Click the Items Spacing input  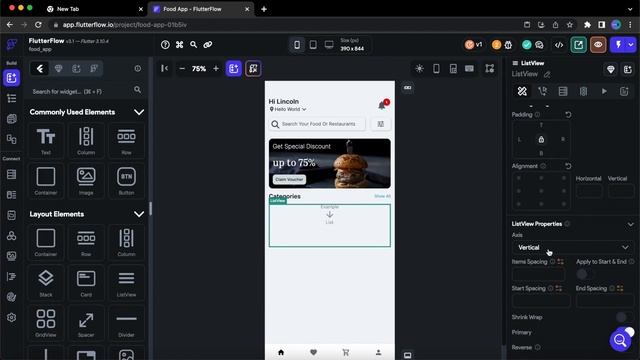(x=538, y=275)
